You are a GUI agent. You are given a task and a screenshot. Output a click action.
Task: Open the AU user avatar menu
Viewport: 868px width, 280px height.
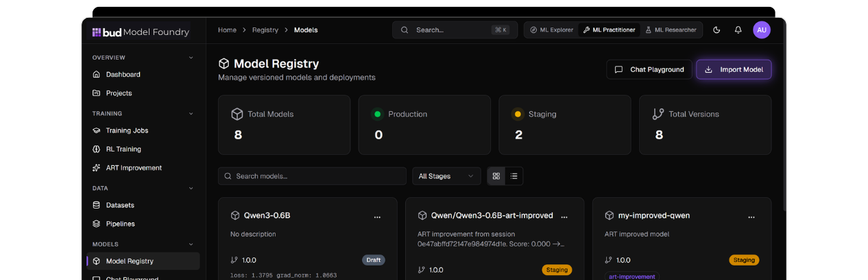(x=762, y=30)
